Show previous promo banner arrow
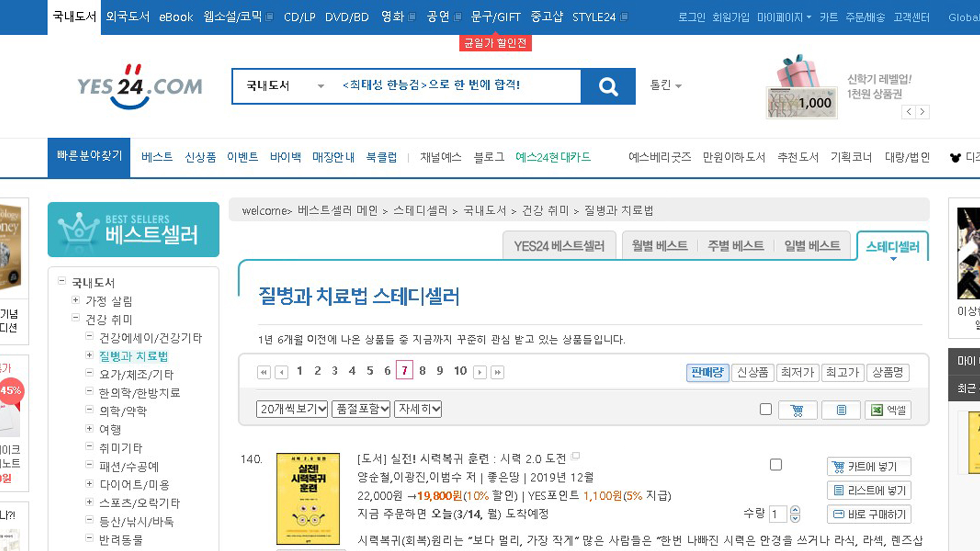Viewport: 980px width, 551px height. tap(909, 112)
